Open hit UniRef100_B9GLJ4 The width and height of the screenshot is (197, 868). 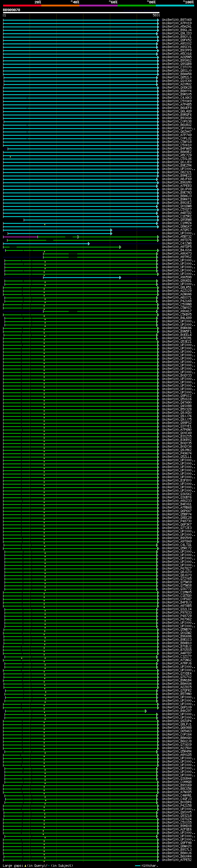coord(177,30)
